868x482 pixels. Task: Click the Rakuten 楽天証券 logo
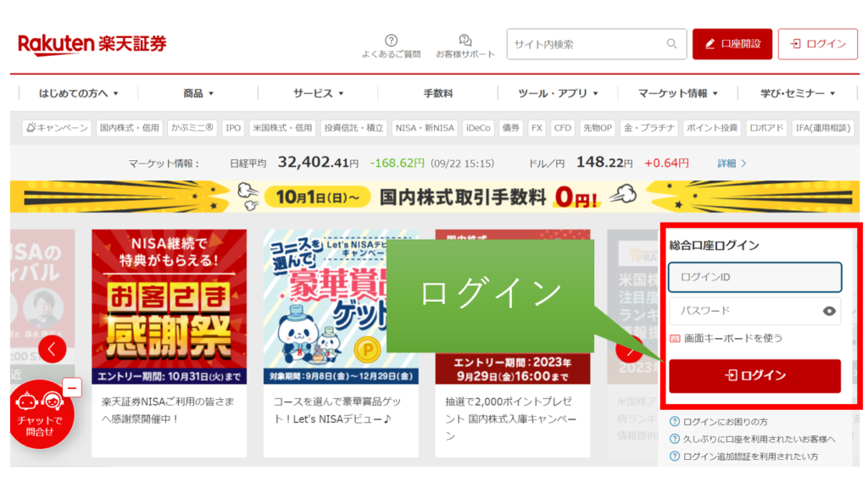92,44
